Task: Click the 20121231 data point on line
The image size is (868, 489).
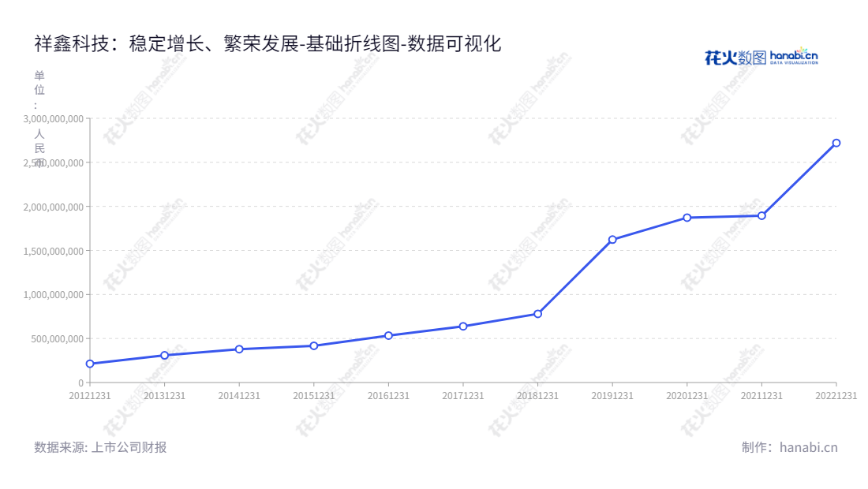Action: [90, 364]
